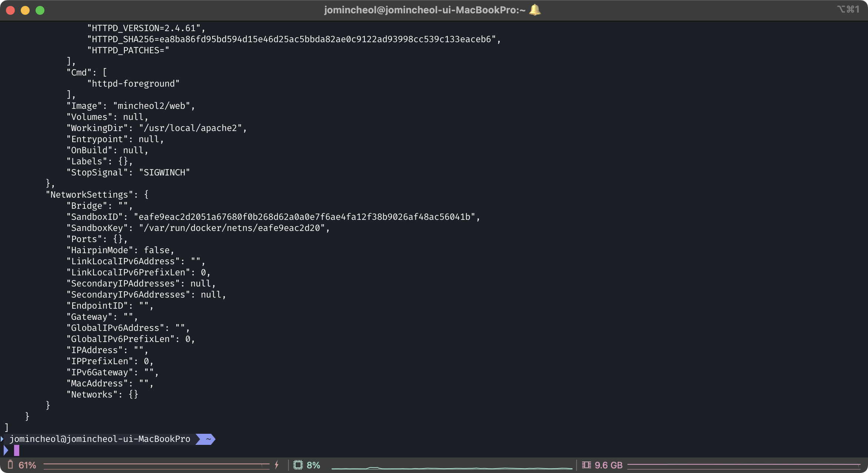868x473 pixels.
Task: Click the prompt arrow before the cursor
Action: tap(6, 450)
